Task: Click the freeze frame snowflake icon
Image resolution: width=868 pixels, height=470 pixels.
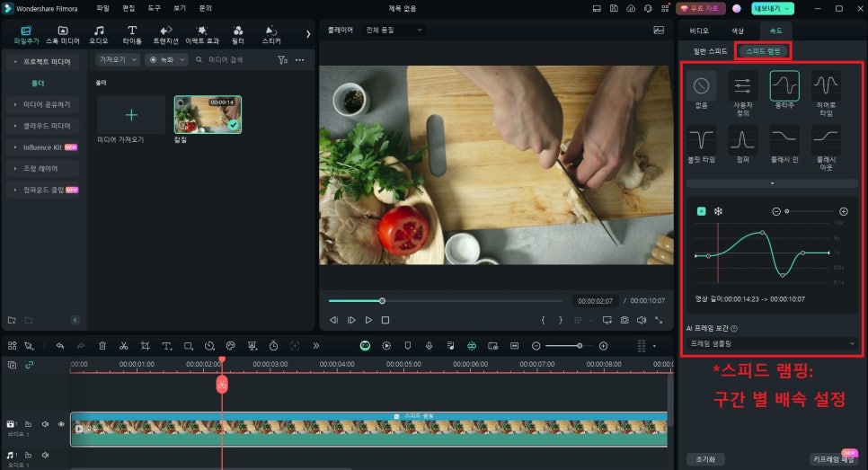Action: (x=718, y=211)
